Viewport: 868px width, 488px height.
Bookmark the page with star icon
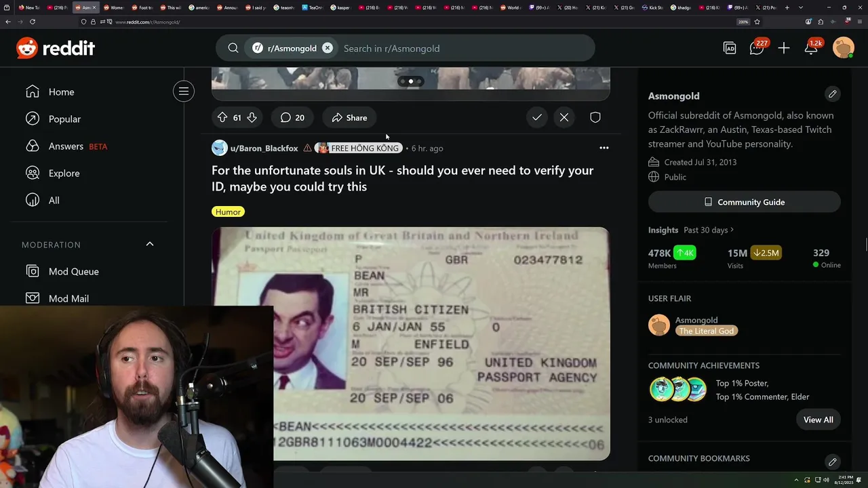tap(757, 22)
